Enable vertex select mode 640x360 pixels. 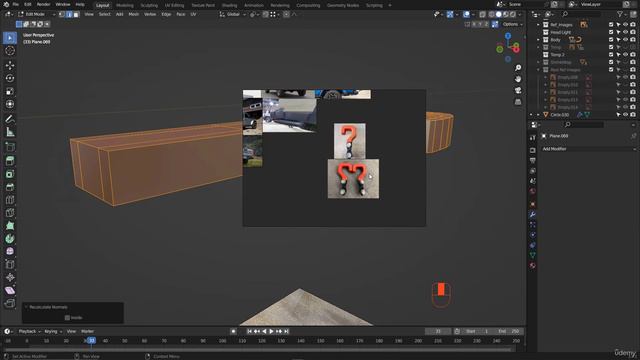(x=62, y=14)
